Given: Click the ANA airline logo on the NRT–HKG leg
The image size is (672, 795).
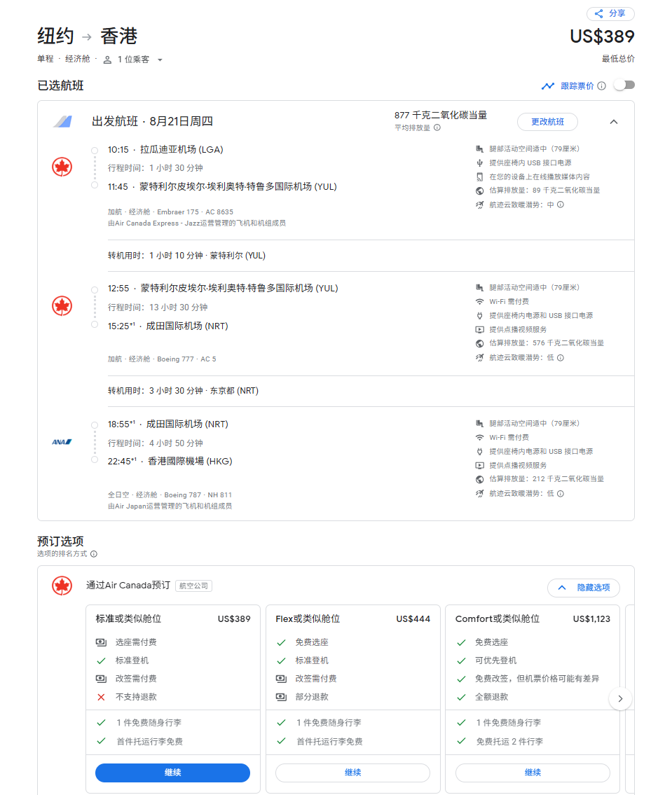Looking at the screenshot, I should coord(62,442).
